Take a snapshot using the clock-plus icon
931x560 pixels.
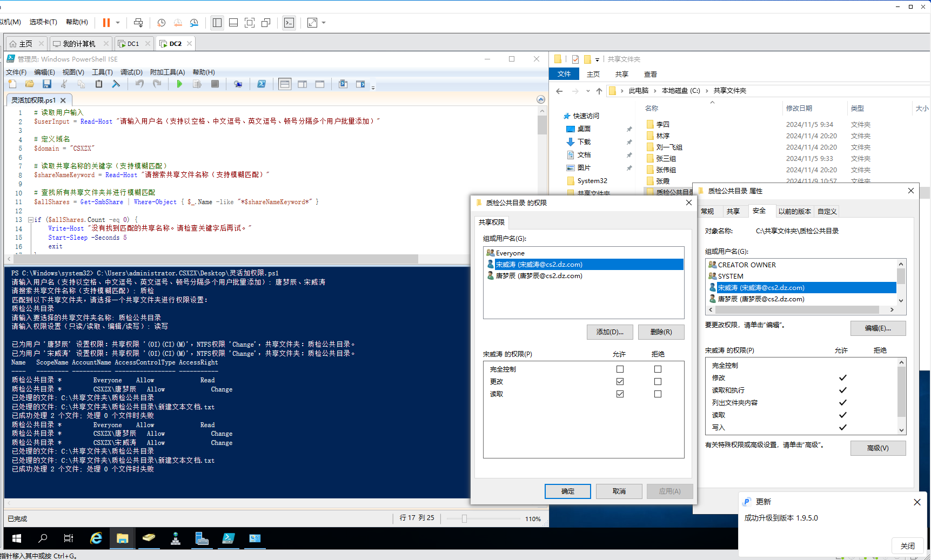(x=161, y=23)
